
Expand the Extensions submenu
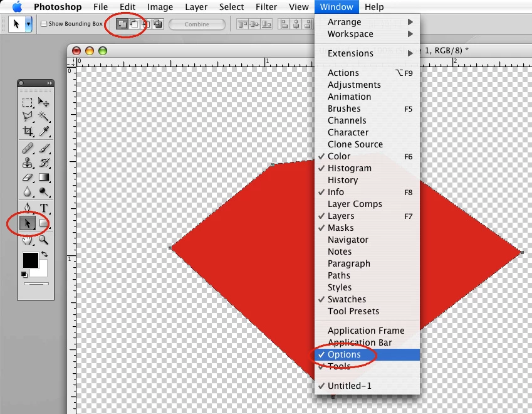[367, 53]
